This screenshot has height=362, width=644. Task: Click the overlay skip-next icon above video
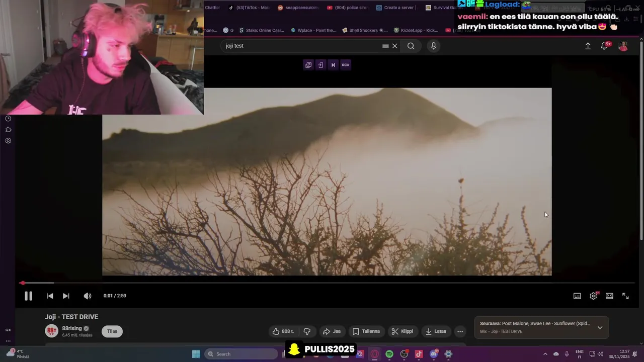click(333, 65)
